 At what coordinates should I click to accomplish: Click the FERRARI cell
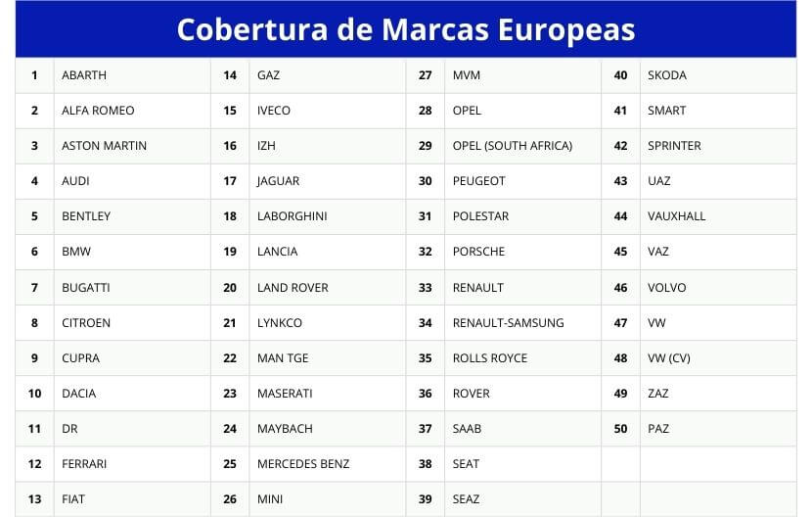coord(84,464)
